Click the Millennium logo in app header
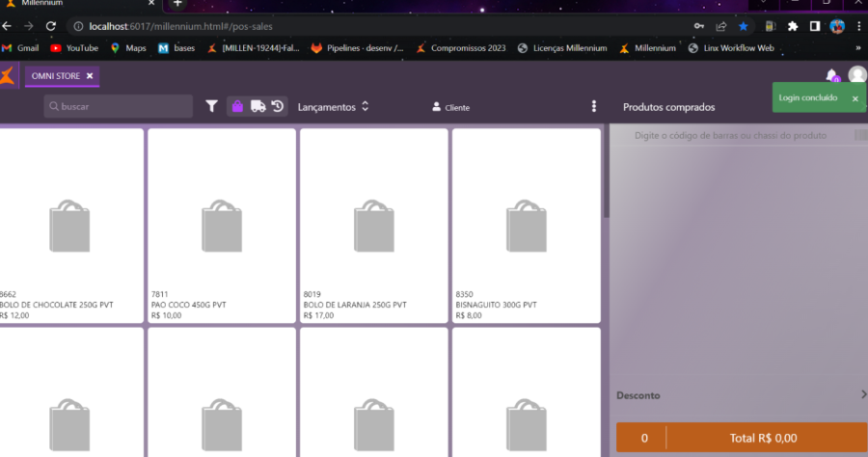 coord(7,75)
